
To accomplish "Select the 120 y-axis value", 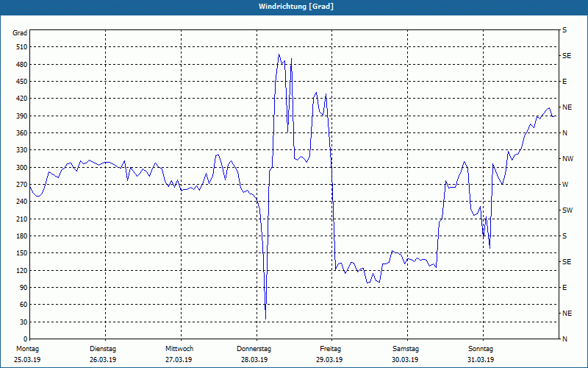I will click(x=22, y=270).
